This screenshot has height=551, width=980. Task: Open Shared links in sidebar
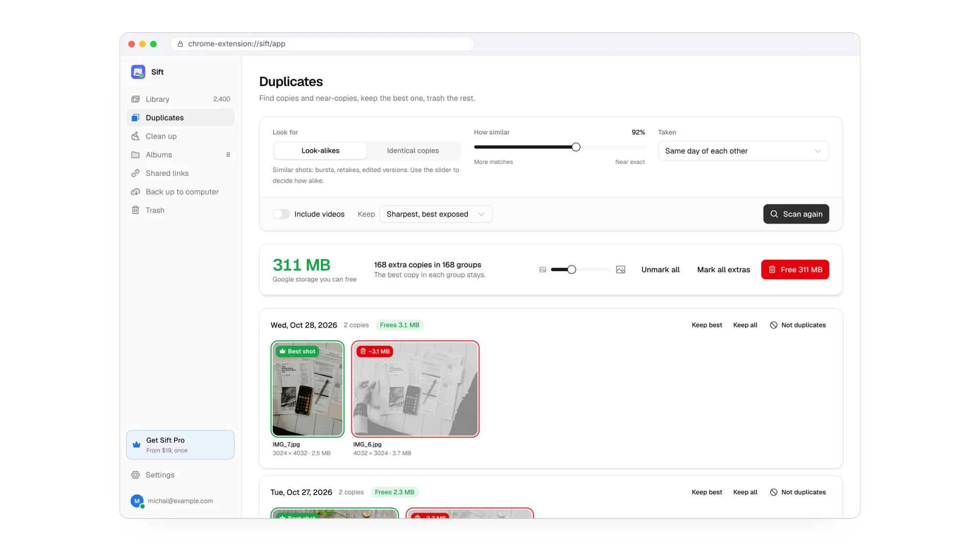click(180, 173)
